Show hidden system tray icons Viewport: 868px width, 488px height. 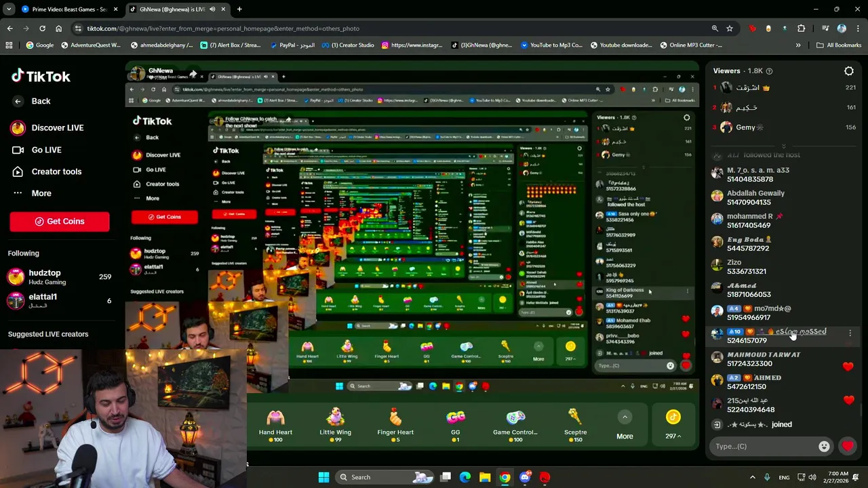click(752, 477)
